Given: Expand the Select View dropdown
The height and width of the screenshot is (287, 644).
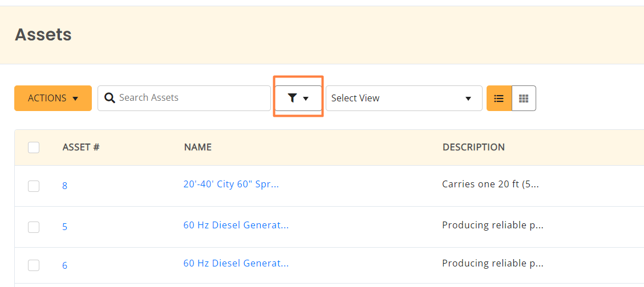Looking at the screenshot, I should point(404,99).
